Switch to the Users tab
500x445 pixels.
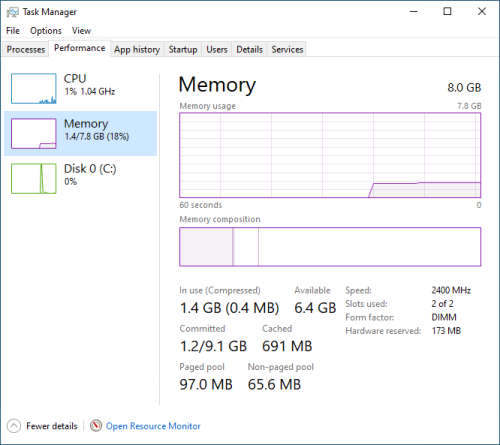[x=217, y=49]
